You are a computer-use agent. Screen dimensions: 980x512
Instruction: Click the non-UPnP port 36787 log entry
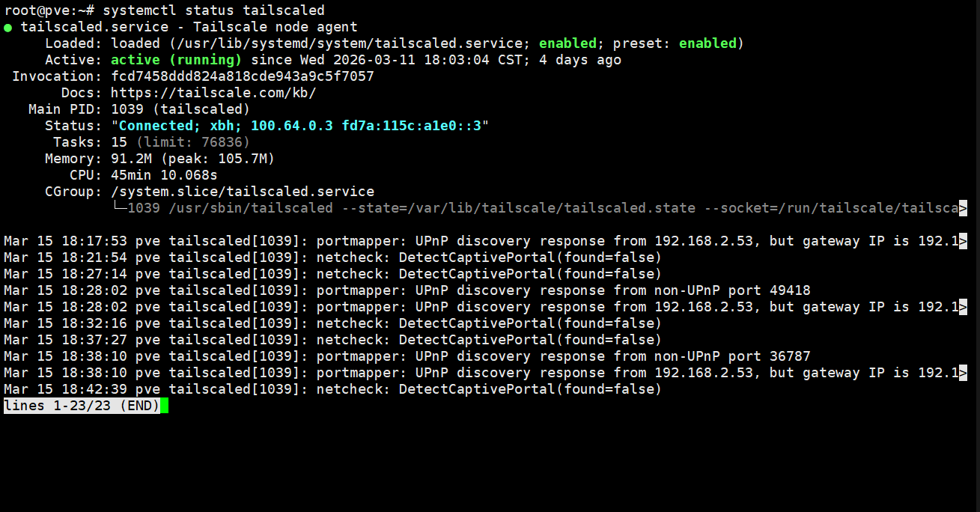[563, 356]
